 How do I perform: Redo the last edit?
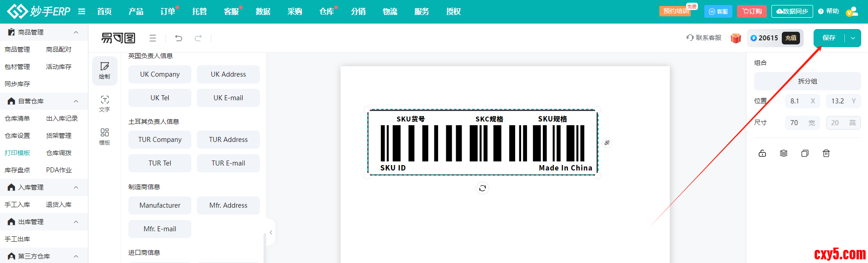pos(198,38)
